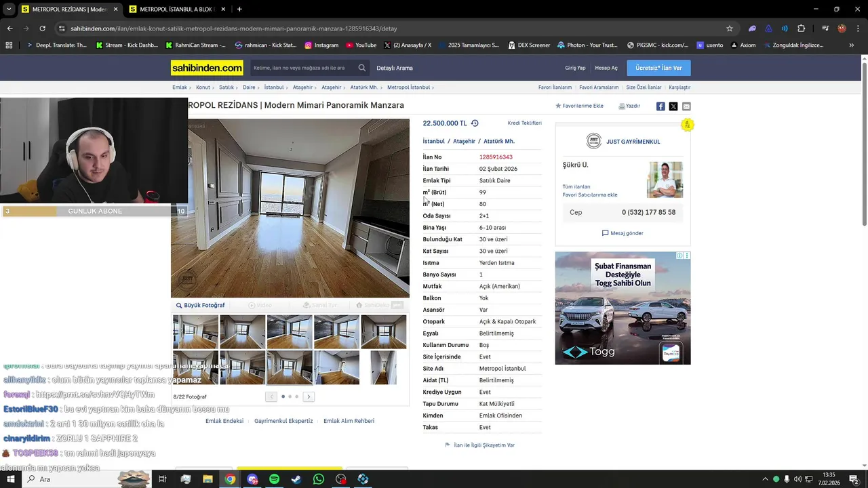Screen dimensions: 868x488
Task: Open Steam from the taskbar
Action: 296,479
